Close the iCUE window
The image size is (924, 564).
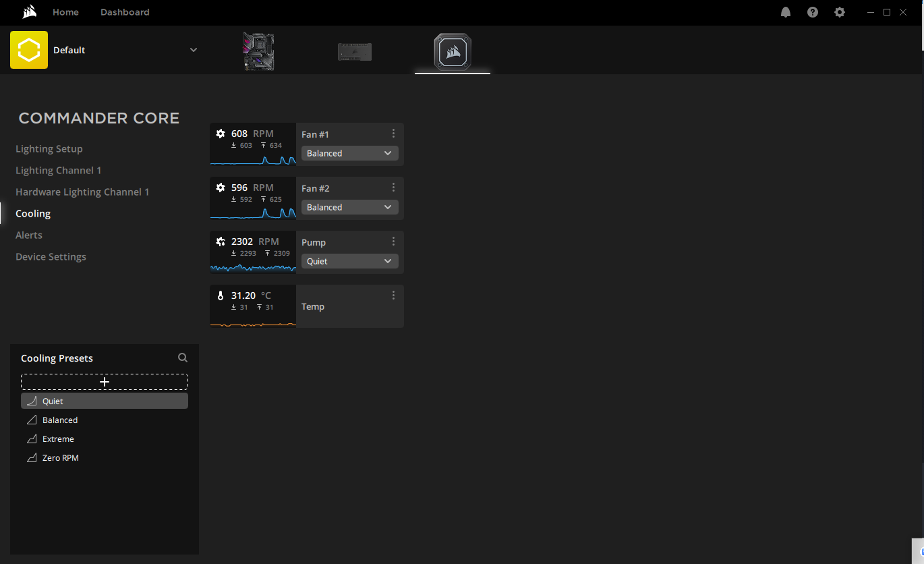903,12
